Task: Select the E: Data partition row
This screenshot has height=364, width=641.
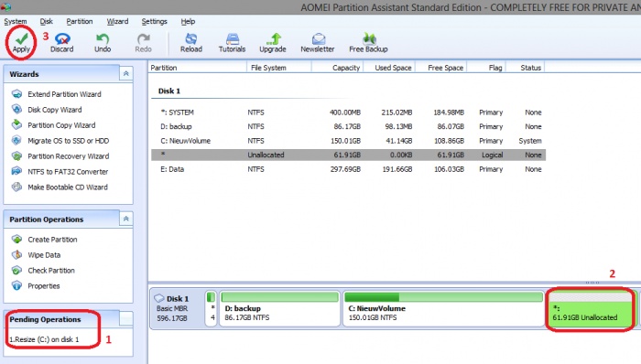Action: [x=348, y=169]
